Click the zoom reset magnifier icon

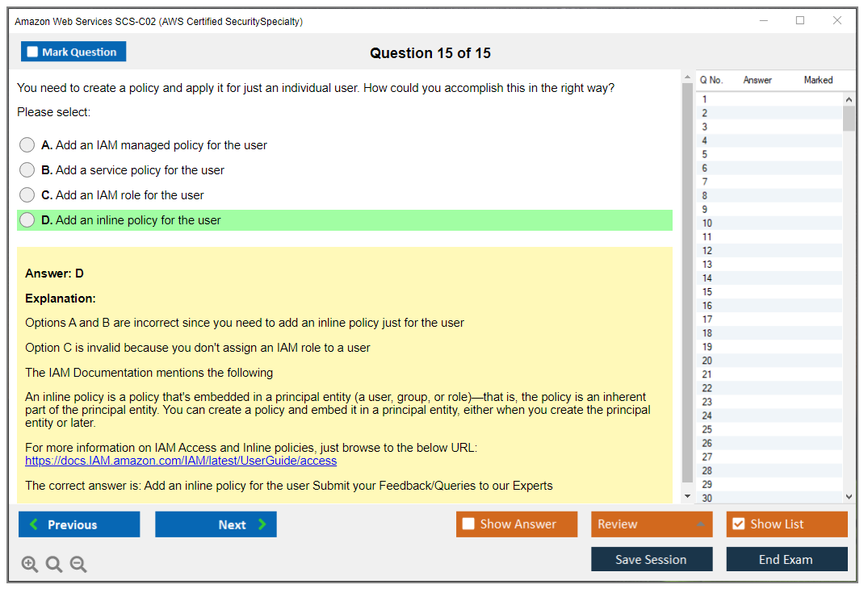[54, 565]
